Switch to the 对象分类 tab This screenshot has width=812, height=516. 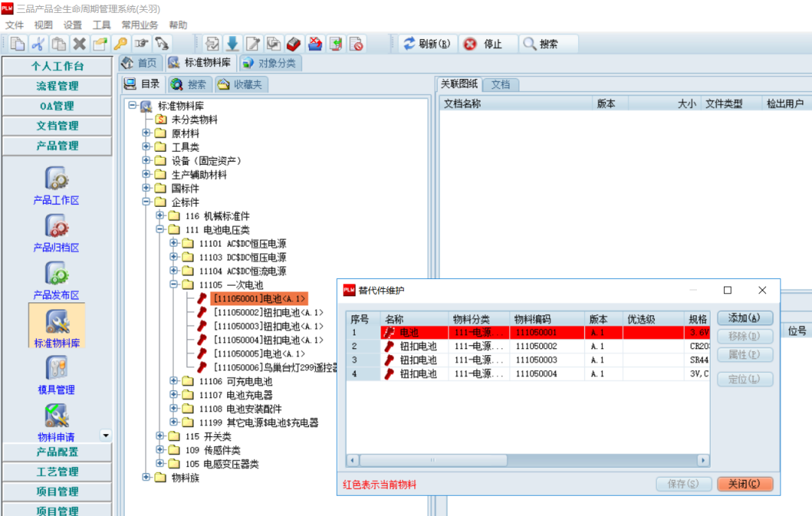pos(269,63)
